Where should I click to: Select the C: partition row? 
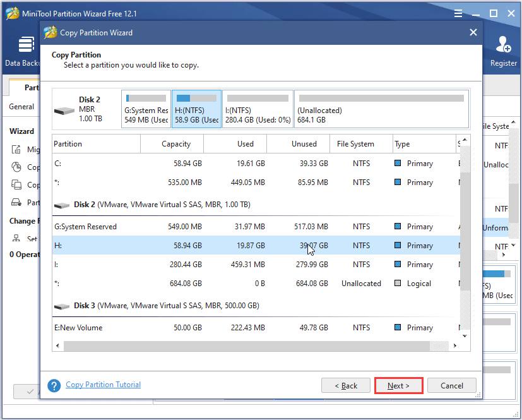coord(256,164)
